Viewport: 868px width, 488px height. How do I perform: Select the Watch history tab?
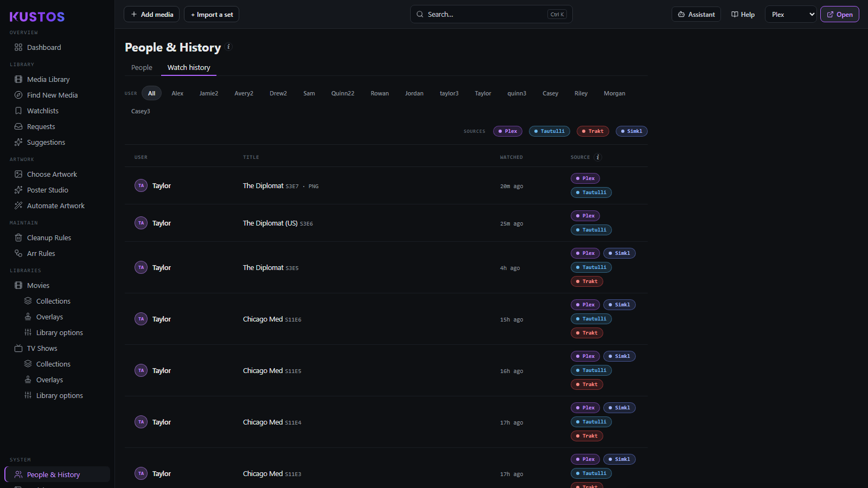189,67
